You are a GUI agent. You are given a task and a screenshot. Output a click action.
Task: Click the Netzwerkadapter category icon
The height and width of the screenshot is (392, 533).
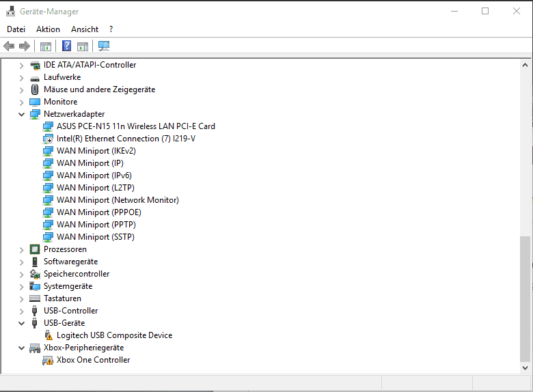point(35,114)
